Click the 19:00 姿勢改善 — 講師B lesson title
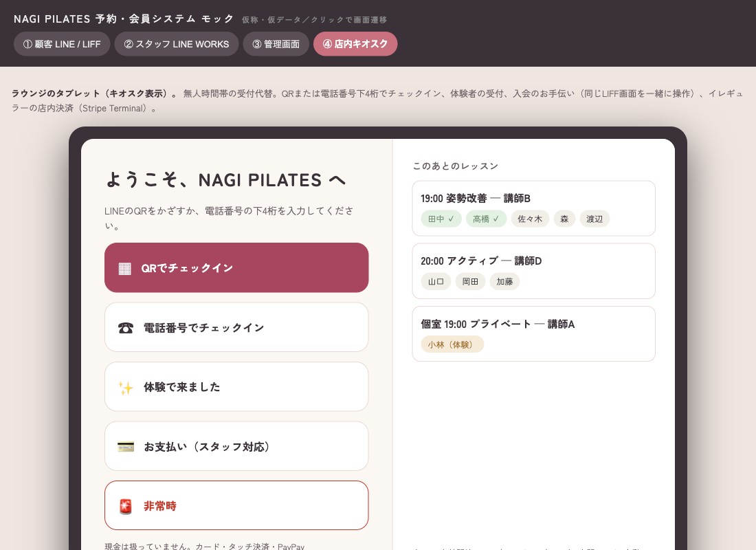Screen dimensions: 756x550 pyautogui.click(x=476, y=198)
